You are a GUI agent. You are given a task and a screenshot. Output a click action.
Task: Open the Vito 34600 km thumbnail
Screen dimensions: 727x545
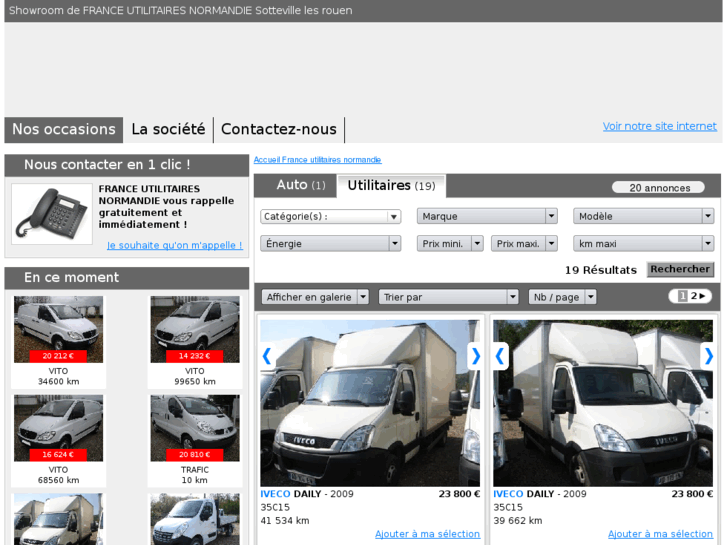[x=58, y=329]
